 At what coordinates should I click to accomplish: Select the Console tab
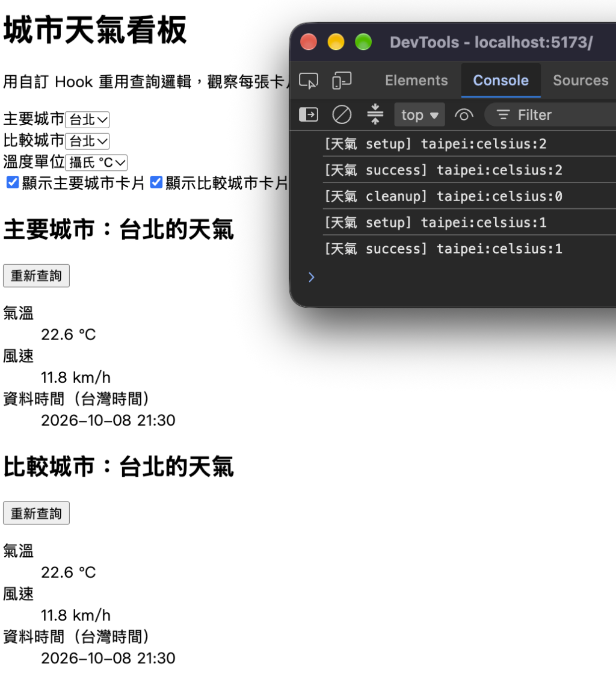(x=500, y=81)
